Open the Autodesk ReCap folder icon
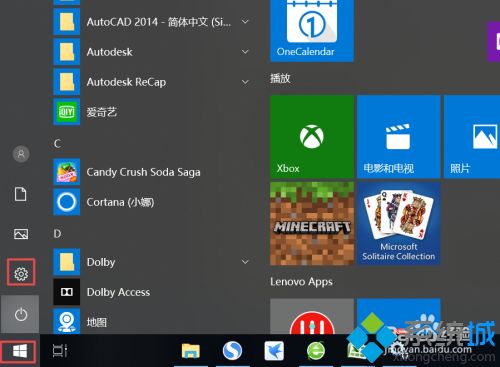 click(x=67, y=82)
